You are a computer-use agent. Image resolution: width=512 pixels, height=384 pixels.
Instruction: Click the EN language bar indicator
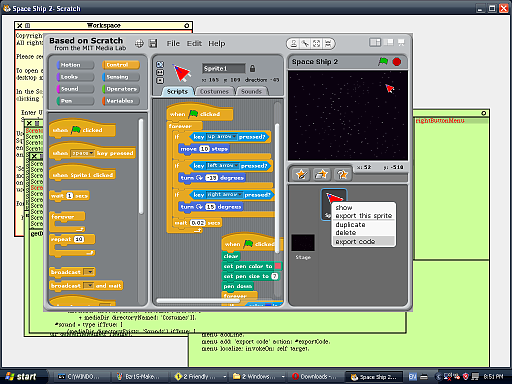pyautogui.click(x=413, y=377)
